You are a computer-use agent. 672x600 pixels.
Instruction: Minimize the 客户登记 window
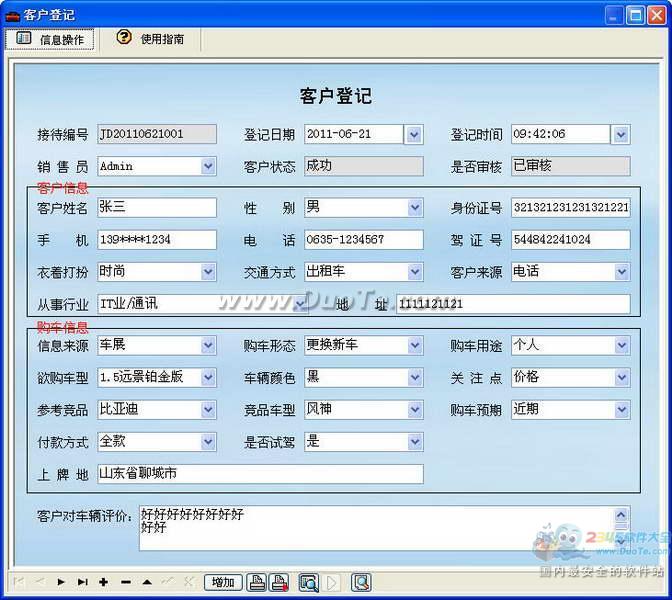[x=614, y=15]
